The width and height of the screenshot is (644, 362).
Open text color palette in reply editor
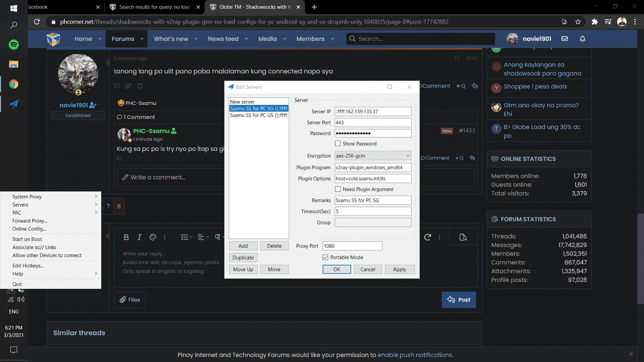[x=153, y=237]
